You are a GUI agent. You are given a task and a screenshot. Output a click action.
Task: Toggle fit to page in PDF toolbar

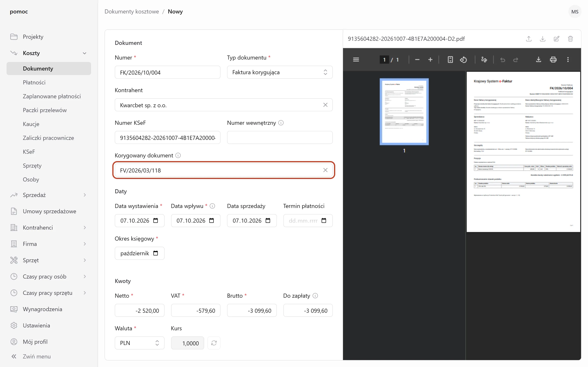[450, 60]
